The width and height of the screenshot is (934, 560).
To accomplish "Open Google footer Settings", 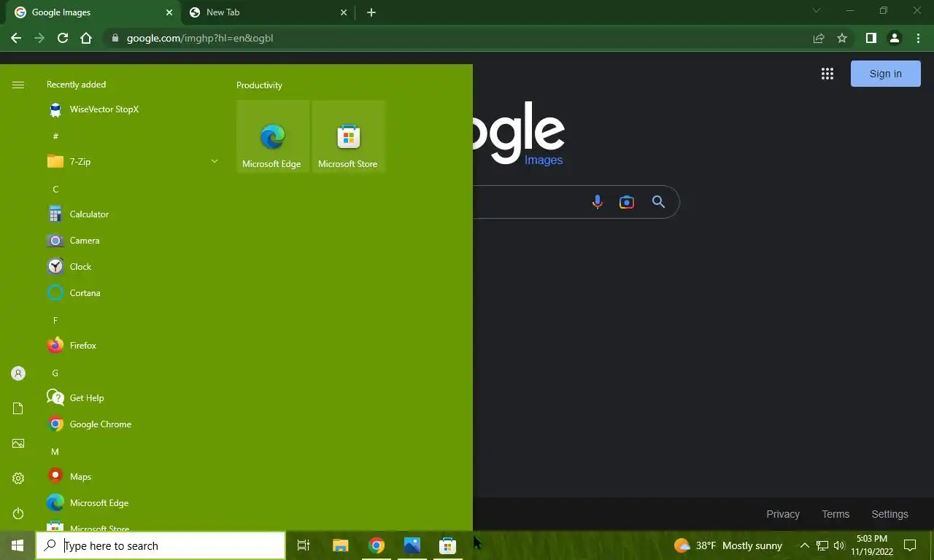I will [889, 514].
